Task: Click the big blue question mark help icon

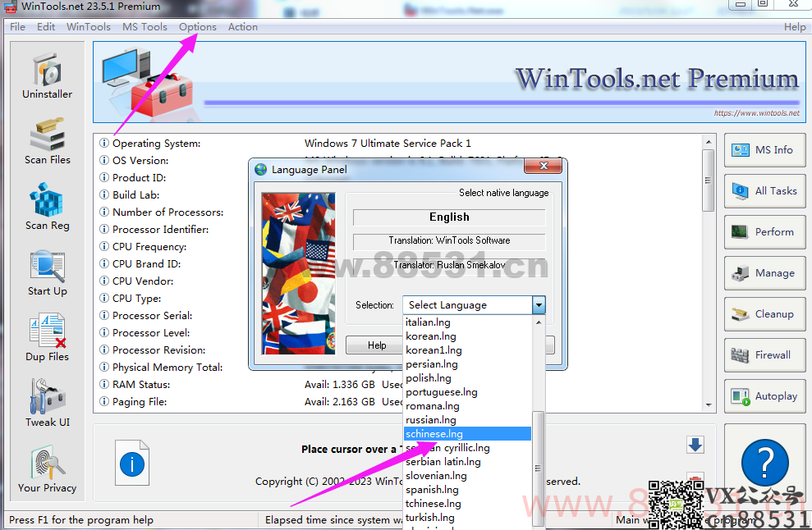Action: tap(765, 463)
